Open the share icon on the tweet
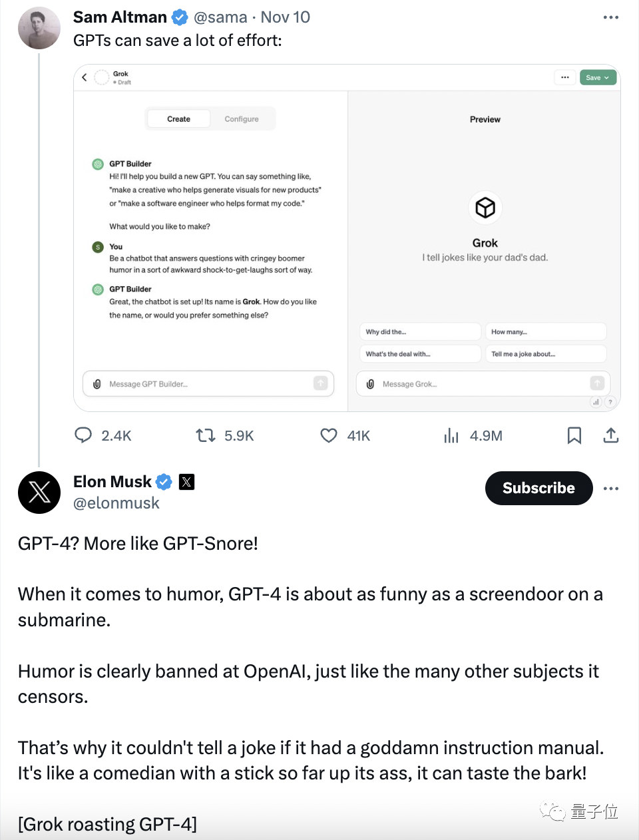The image size is (639, 840). pyautogui.click(x=610, y=435)
